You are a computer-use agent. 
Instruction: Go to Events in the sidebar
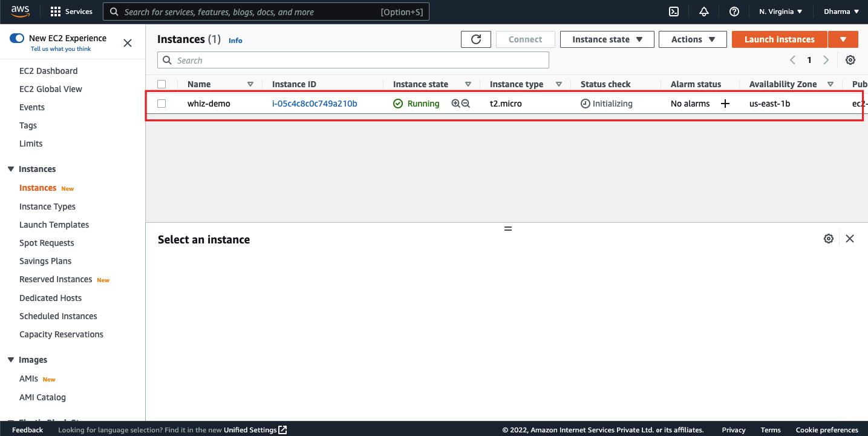32,107
